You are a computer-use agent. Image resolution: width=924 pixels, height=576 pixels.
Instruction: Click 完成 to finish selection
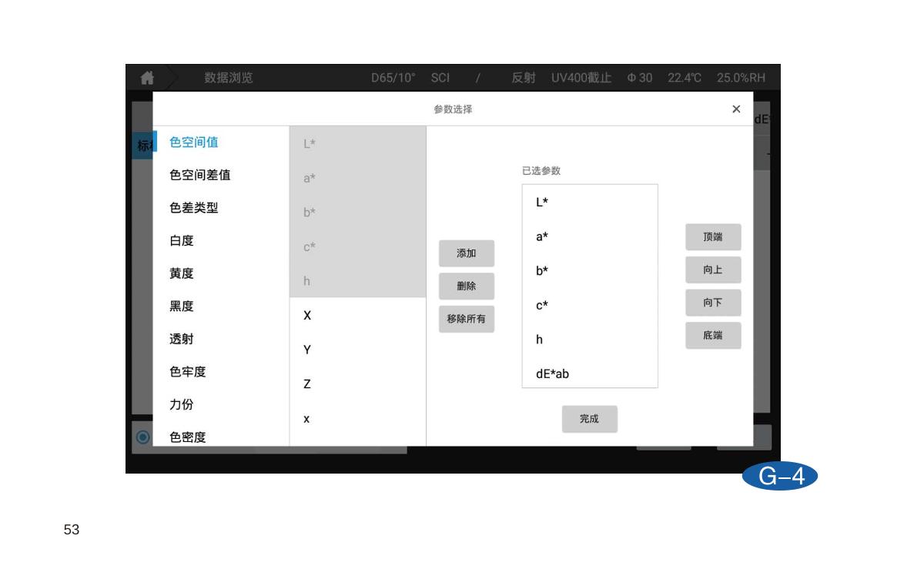click(589, 419)
